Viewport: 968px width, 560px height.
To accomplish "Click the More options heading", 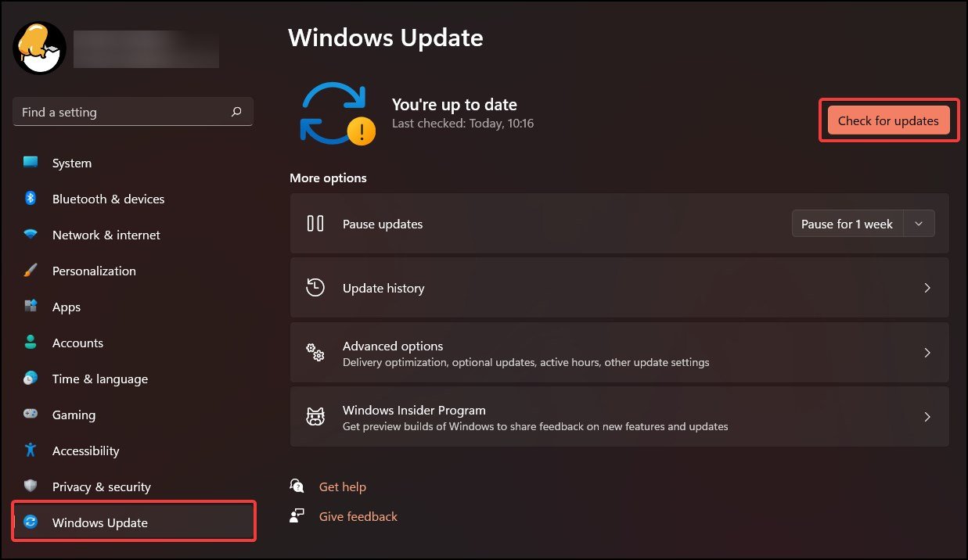I will tap(328, 178).
